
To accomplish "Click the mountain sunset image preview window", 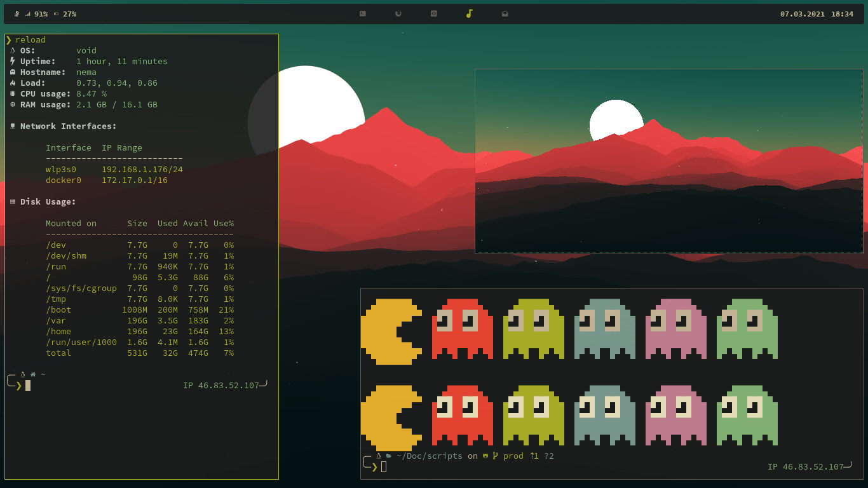I will point(669,161).
